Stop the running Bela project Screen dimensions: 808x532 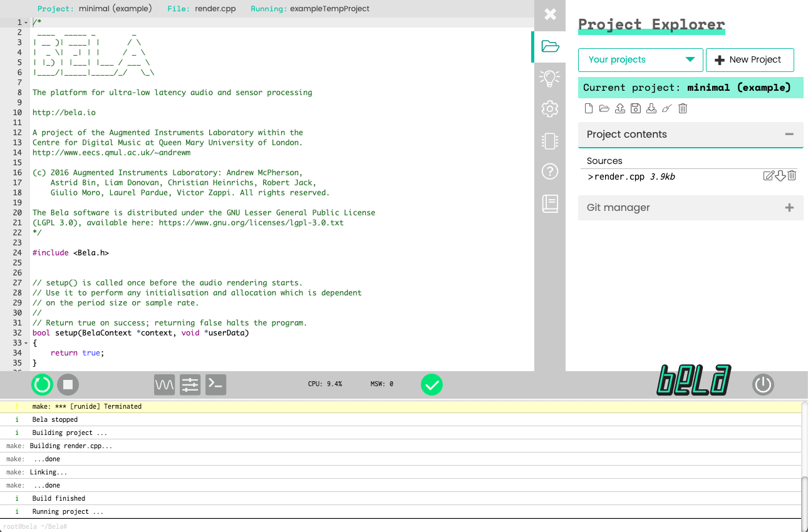pos(68,384)
